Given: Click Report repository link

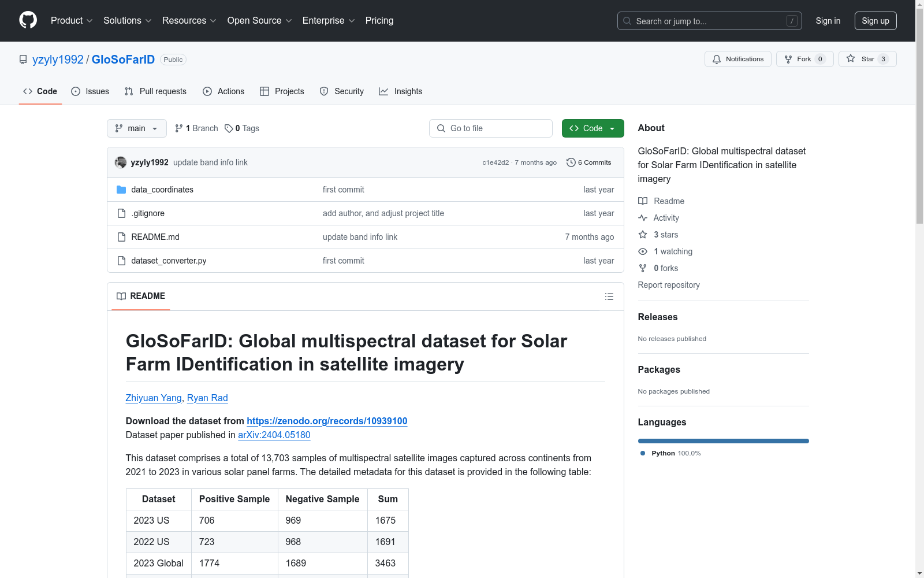Looking at the screenshot, I should click(669, 285).
